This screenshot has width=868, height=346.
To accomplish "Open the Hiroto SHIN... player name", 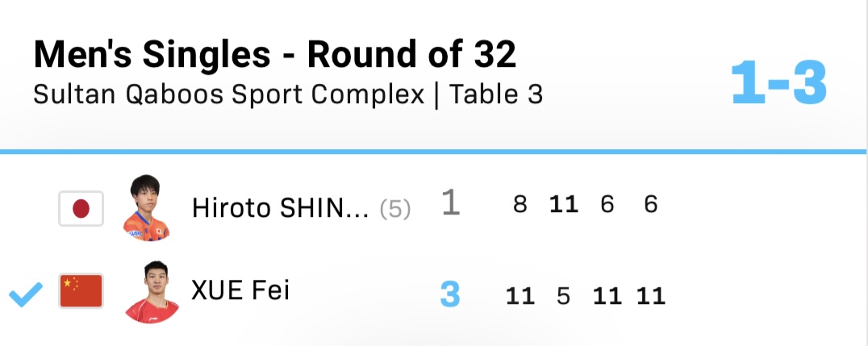I will click(x=280, y=209).
